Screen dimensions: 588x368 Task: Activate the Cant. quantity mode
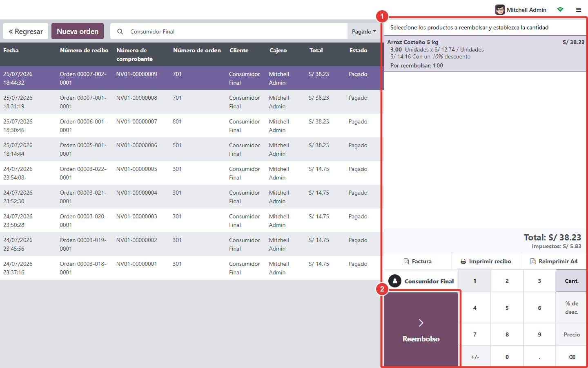[572, 281]
